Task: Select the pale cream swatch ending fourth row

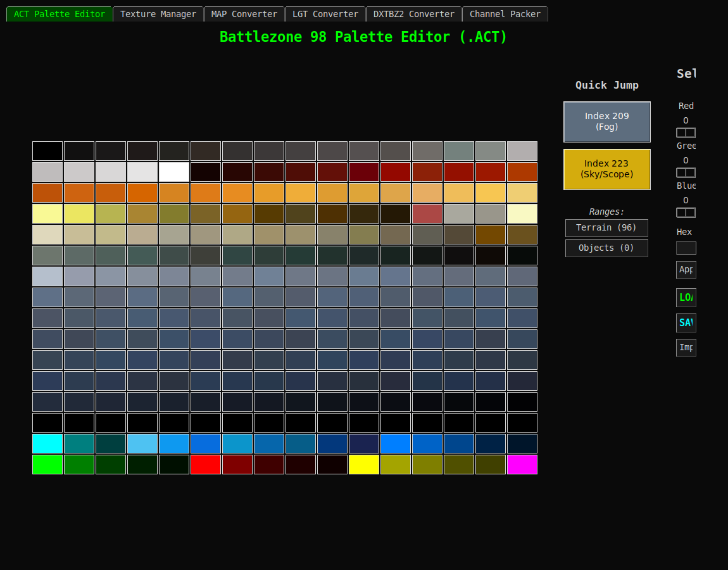Action: point(522,213)
